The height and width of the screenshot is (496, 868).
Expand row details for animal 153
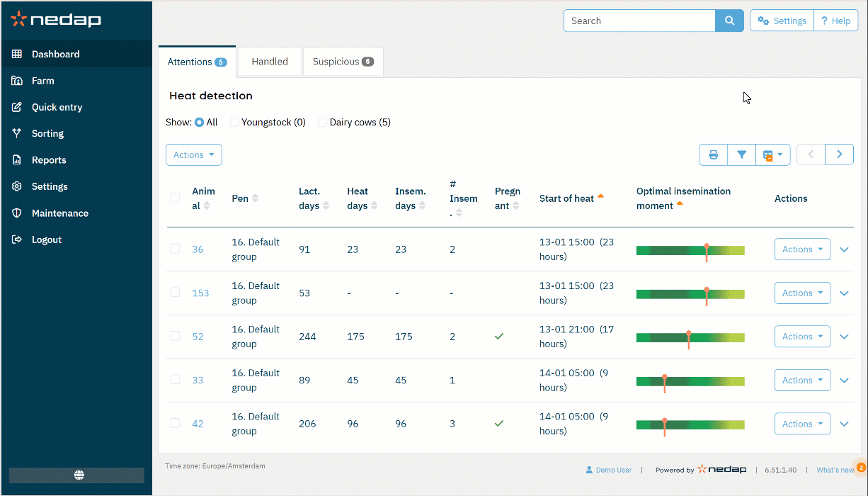tap(844, 293)
